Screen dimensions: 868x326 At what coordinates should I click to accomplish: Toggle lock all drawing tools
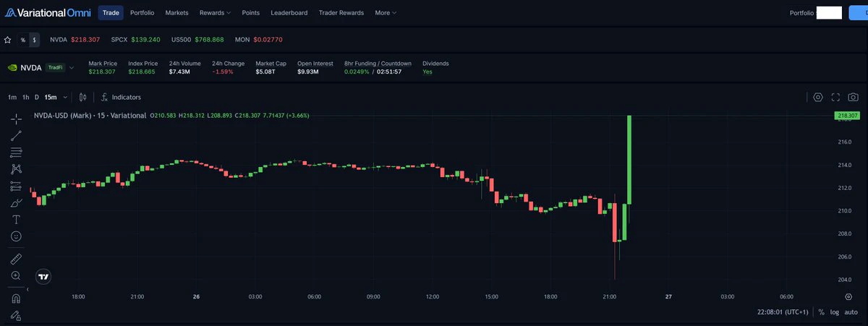coord(16,315)
